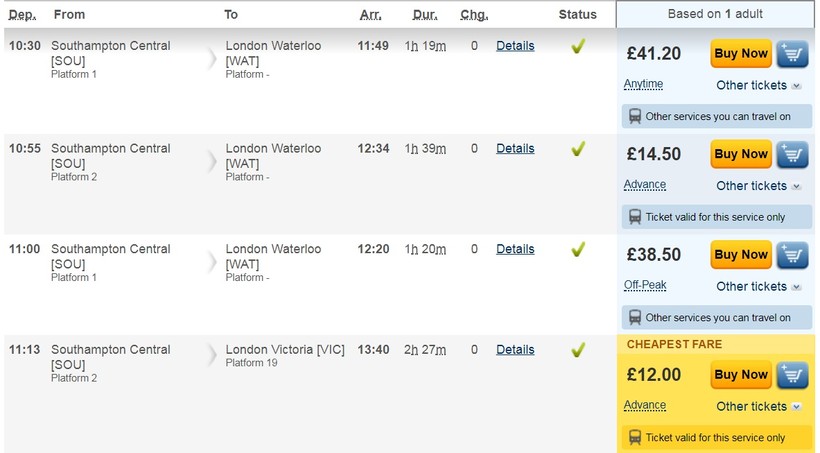Click the Anytime ticket type link
820x453 pixels.
pyautogui.click(x=643, y=84)
